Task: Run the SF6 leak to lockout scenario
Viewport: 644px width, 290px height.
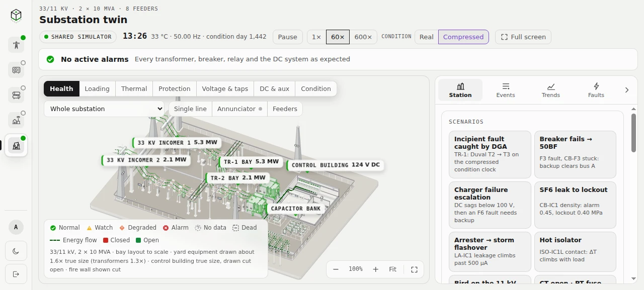Action: point(575,205)
